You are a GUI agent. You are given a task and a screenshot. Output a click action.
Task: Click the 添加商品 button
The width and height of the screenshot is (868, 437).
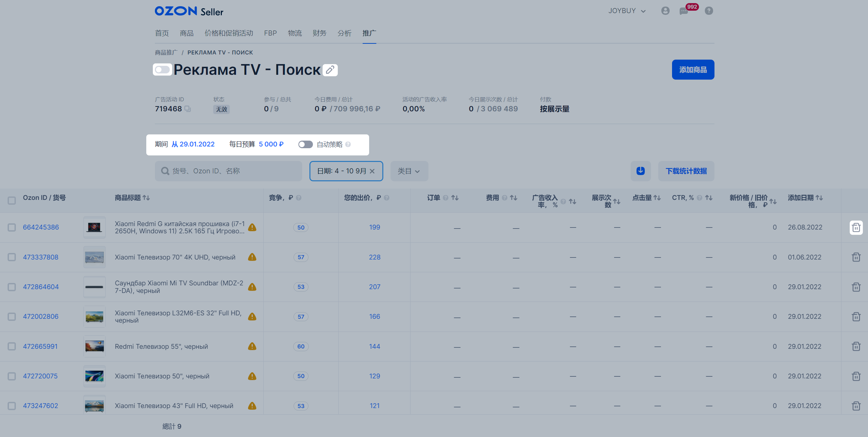(693, 70)
